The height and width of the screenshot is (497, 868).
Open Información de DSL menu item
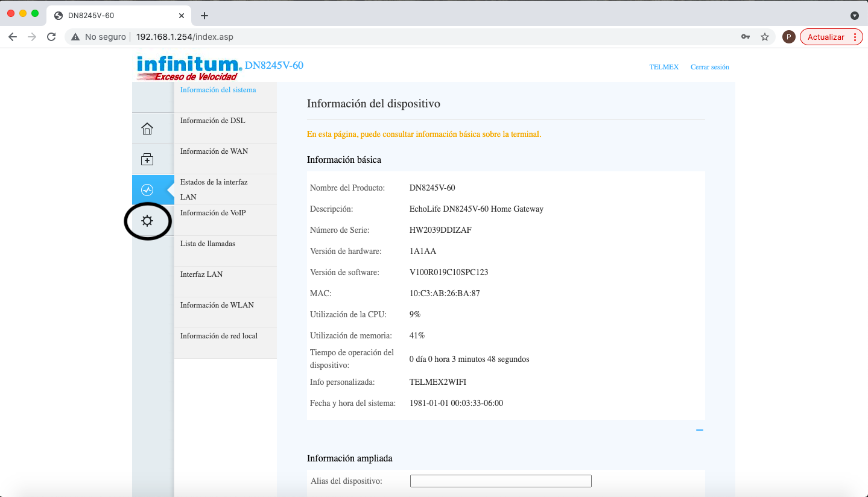click(212, 121)
